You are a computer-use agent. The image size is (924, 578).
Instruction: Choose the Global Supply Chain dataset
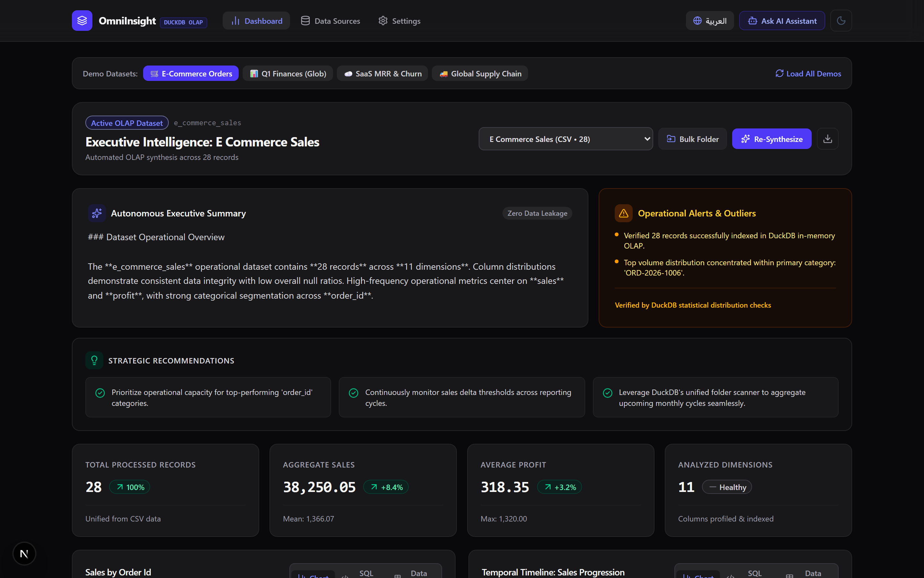point(480,74)
